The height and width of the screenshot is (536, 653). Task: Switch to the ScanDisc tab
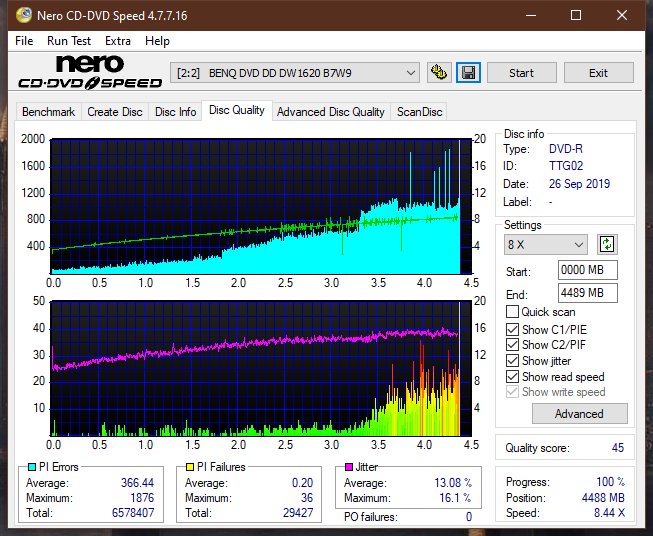click(419, 112)
